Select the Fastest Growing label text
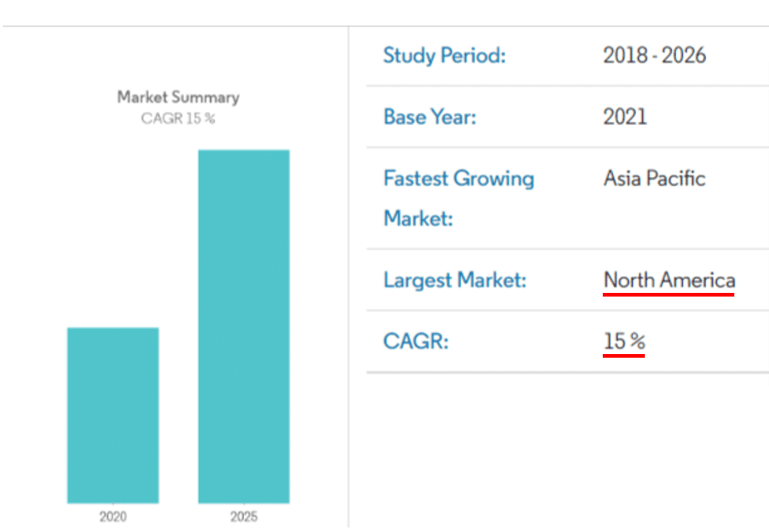Screen dimensions: 769x532 458,178
